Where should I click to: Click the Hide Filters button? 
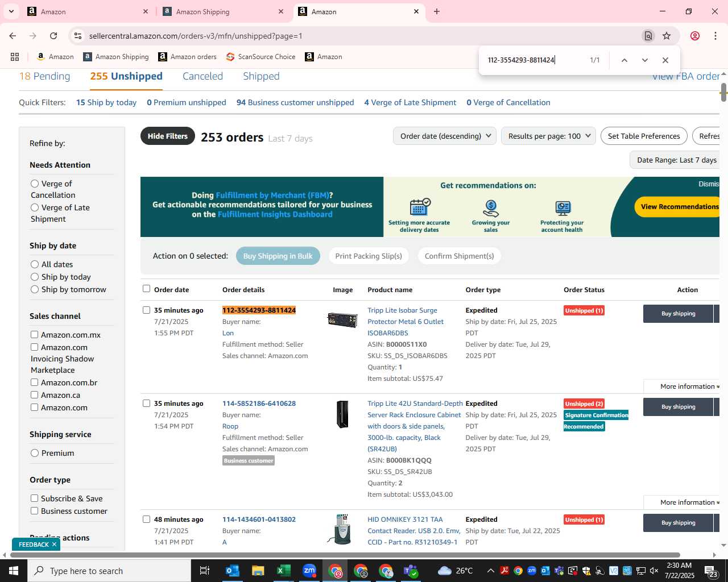168,136
